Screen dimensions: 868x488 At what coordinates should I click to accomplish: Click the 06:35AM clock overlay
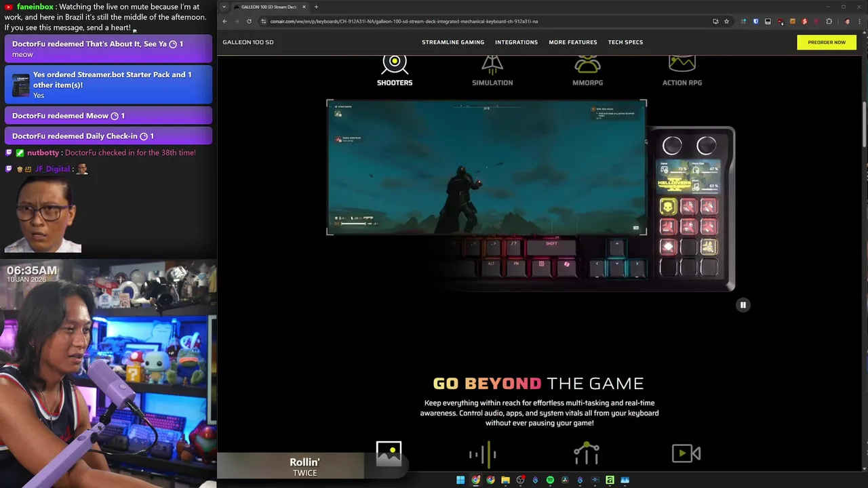tap(32, 270)
